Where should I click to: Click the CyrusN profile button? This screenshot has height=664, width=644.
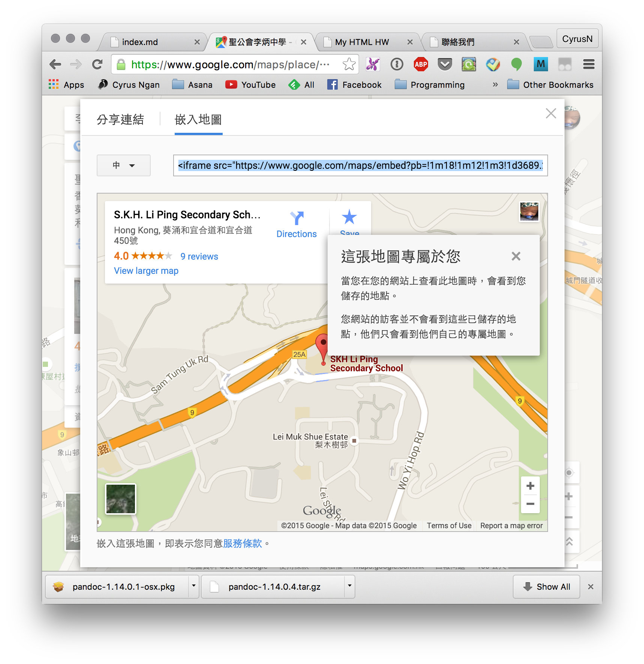(x=577, y=39)
